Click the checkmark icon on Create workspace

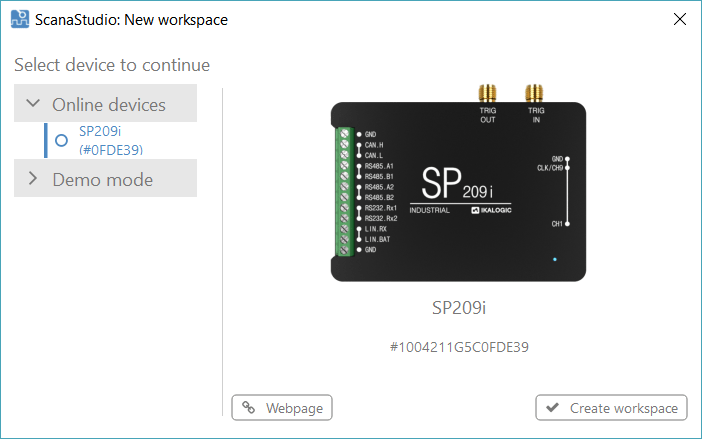(x=553, y=408)
